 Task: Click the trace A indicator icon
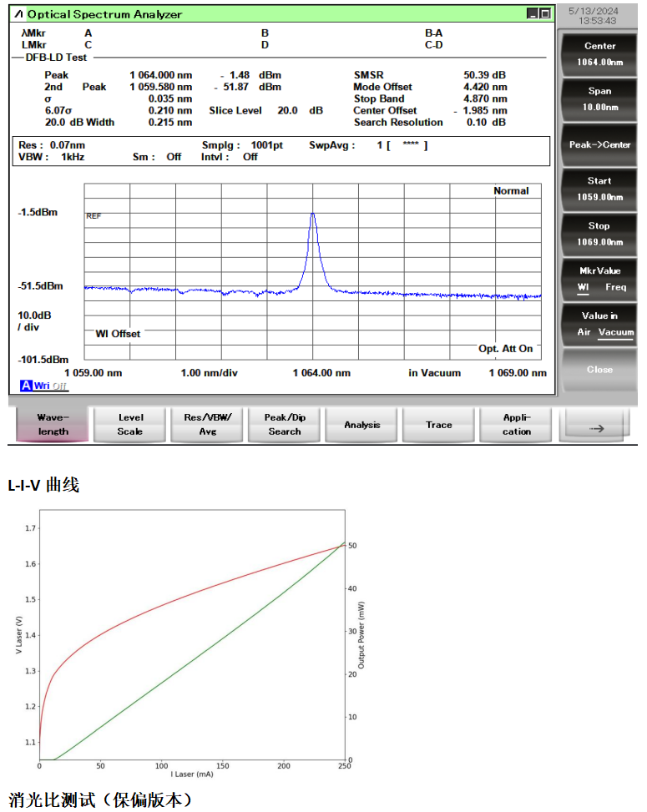(x=25, y=386)
